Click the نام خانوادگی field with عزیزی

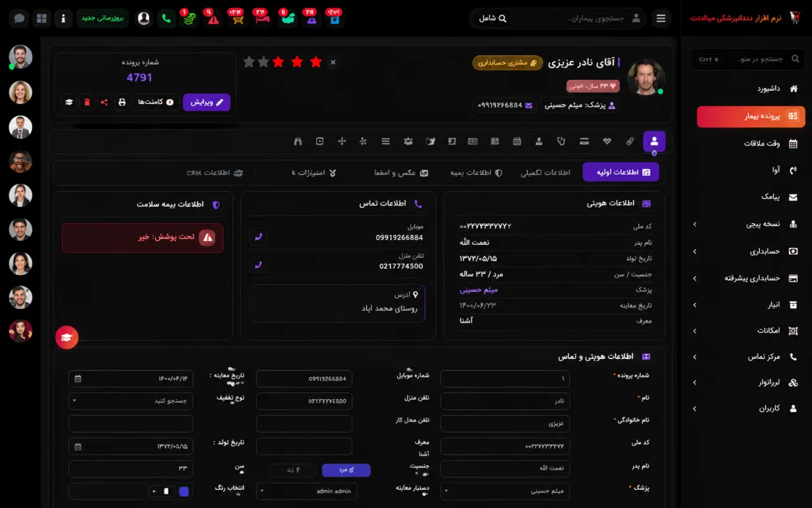click(x=505, y=423)
